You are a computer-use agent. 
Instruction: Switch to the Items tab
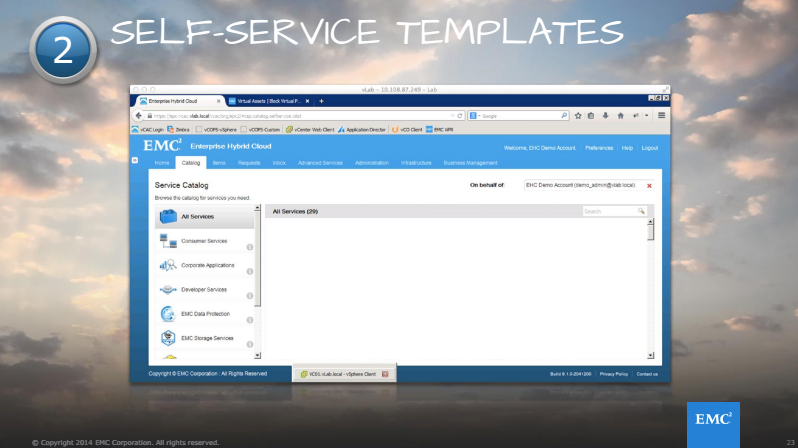(x=219, y=163)
